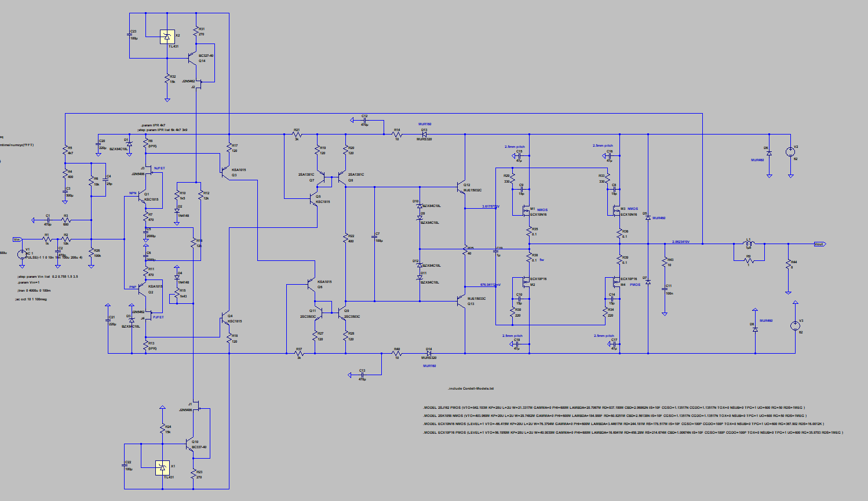The height and width of the screenshot is (501, 868).
Task: Select voltage source V2 at top right
Action: click(x=789, y=152)
